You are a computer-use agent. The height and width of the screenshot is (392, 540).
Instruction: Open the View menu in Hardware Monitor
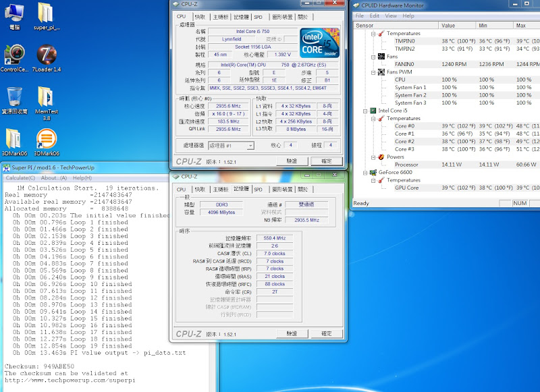coord(391,16)
